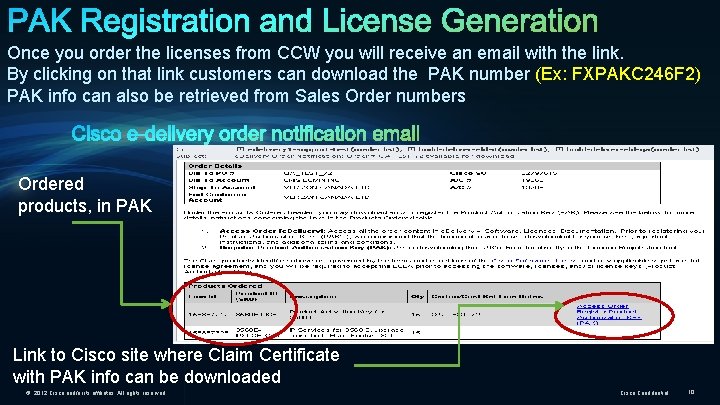
Task: Select the copyright notice in the footer
Action: coord(96,393)
